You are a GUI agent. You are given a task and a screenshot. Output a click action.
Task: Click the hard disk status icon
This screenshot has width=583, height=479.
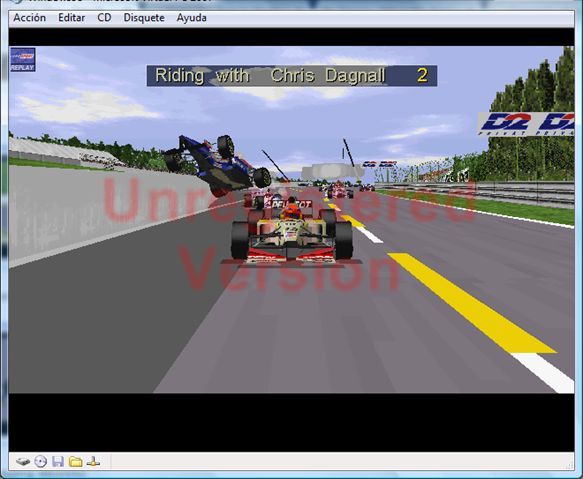coord(23,462)
